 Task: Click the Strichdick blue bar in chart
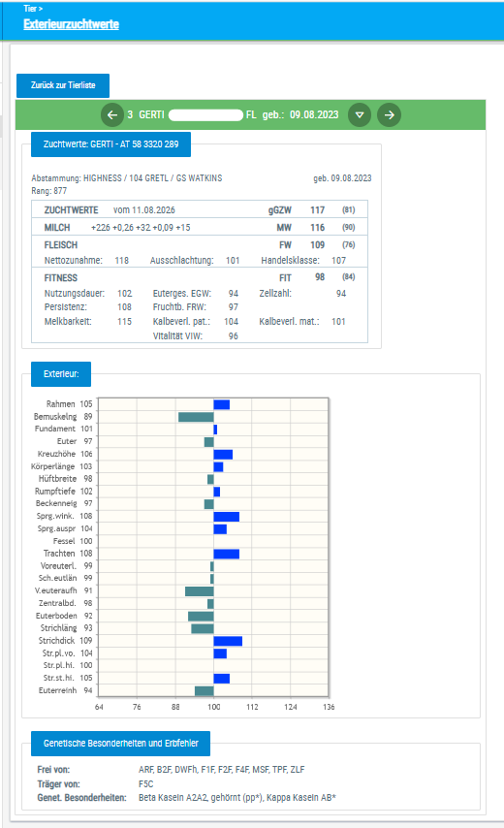click(228, 641)
